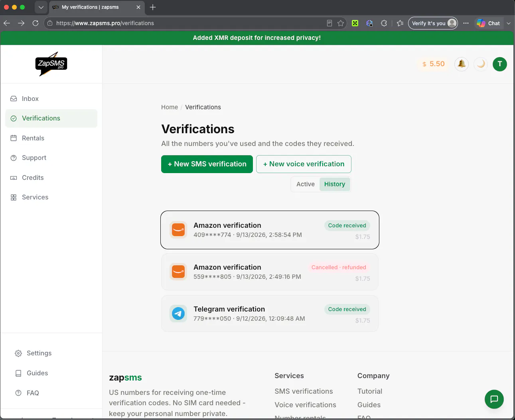Click the Amazon icon on the 409****774 card

[178, 230]
